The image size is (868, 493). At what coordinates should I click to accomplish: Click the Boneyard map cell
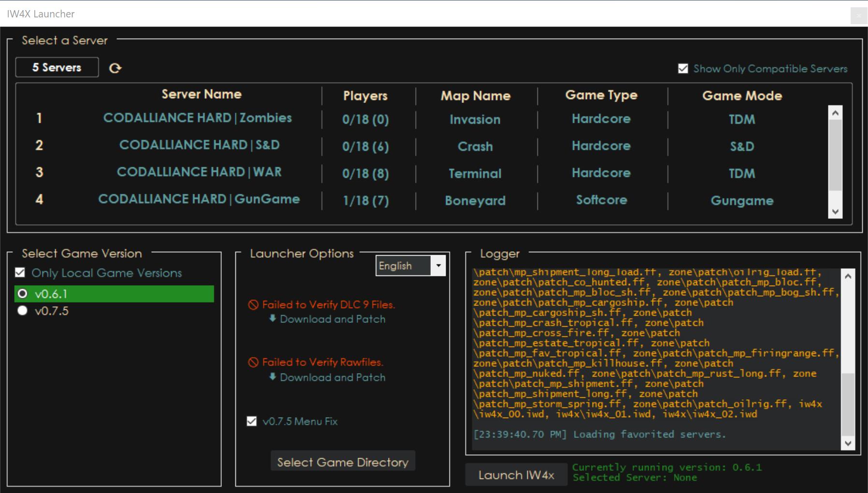(x=475, y=201)
